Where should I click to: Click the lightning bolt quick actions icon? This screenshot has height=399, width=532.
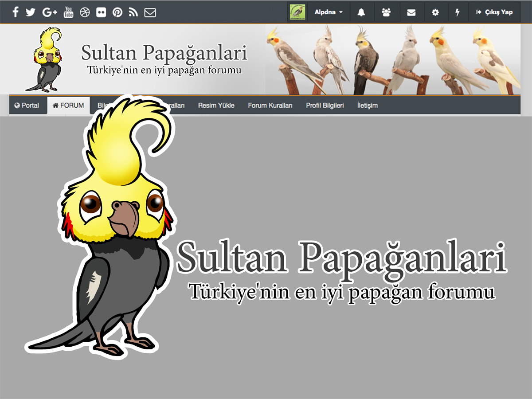point(458,12)
